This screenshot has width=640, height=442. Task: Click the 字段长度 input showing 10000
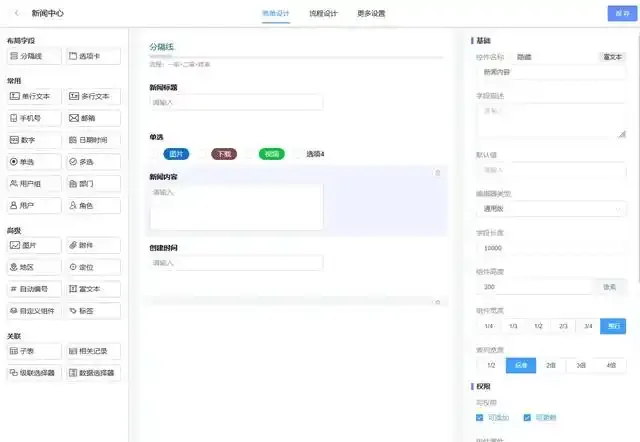(551, 248)
